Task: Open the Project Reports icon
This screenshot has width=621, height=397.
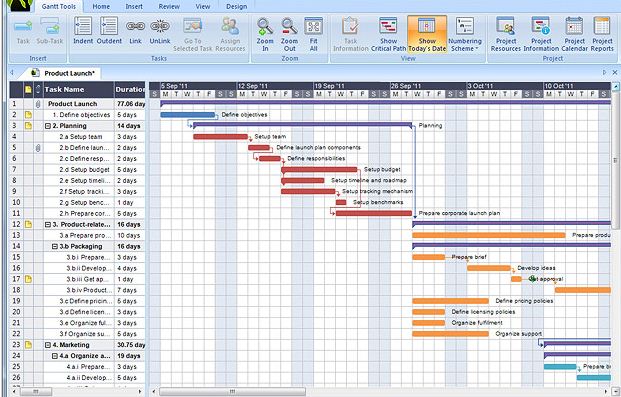Action: pyautogui.click(x=602, y=26)
